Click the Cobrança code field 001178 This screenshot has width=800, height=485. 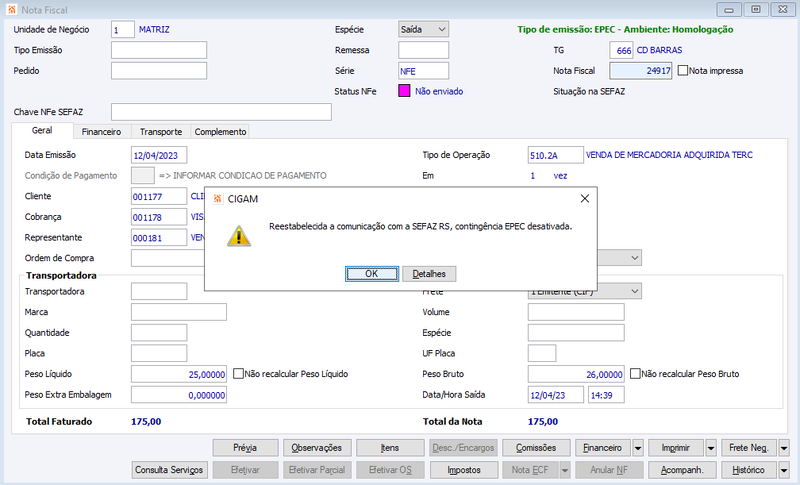159,217
